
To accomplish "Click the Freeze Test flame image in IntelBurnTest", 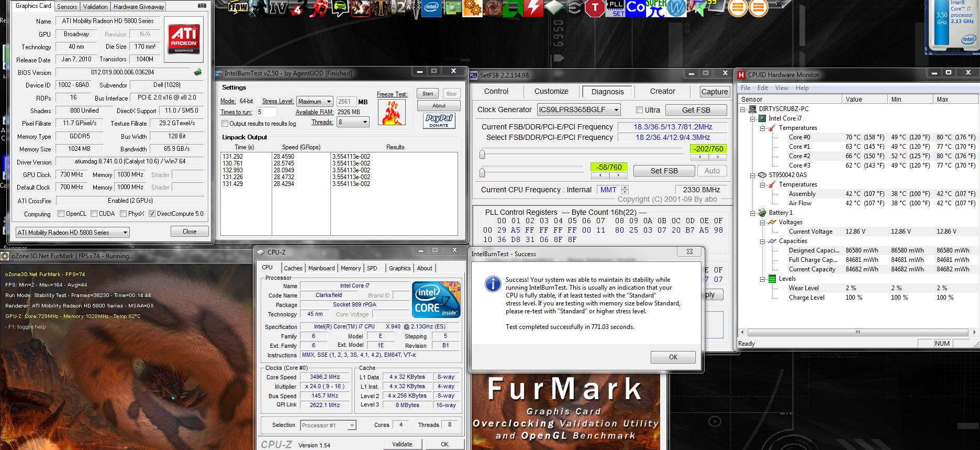I will 391,112.
